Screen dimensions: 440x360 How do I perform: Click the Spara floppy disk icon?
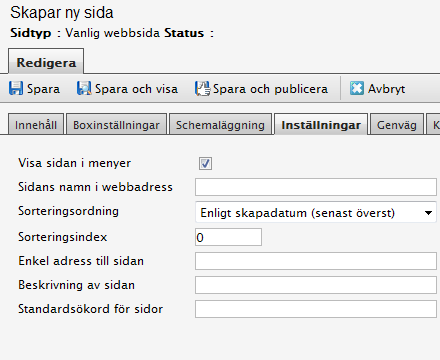(x=16, y=88)
